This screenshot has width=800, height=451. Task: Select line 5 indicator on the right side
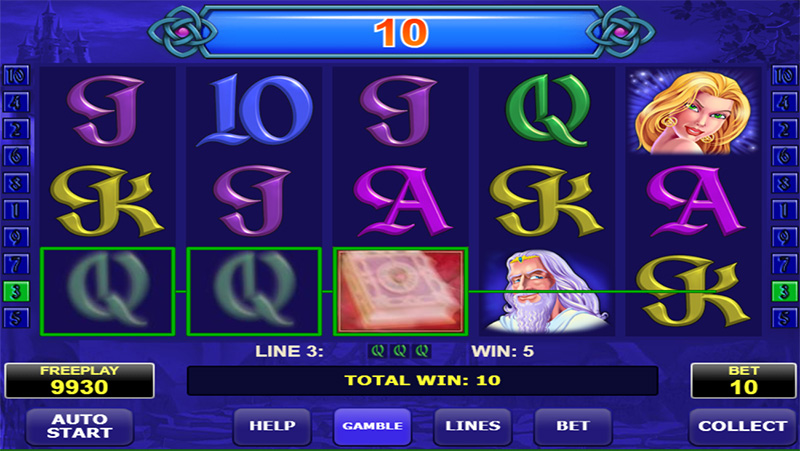(784, 318)
